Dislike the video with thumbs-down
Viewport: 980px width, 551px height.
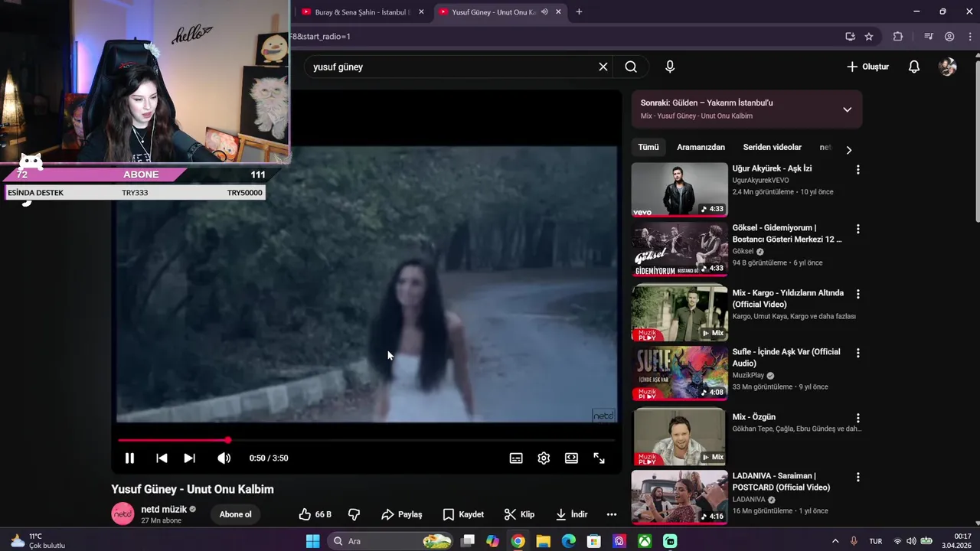[x=354, y=514]
